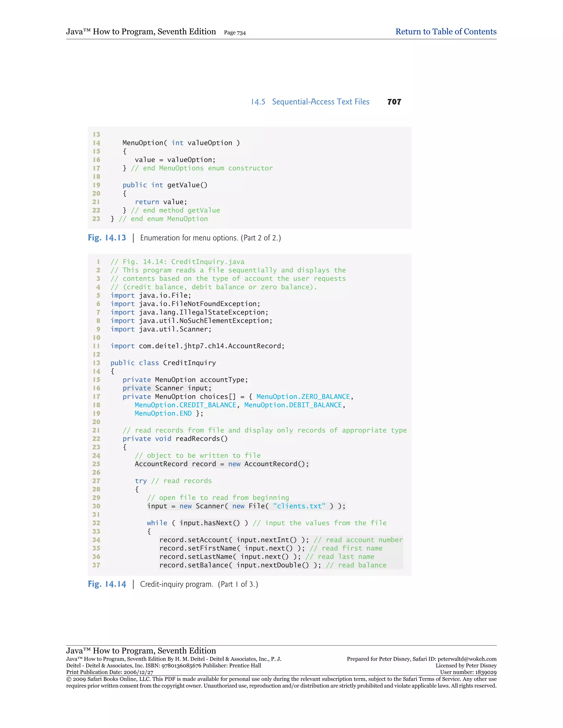The width and height of the screenshot is (563, 728).
Task: Click the while ( input.hasNext() ) statement
Action: tap(197, 523)
